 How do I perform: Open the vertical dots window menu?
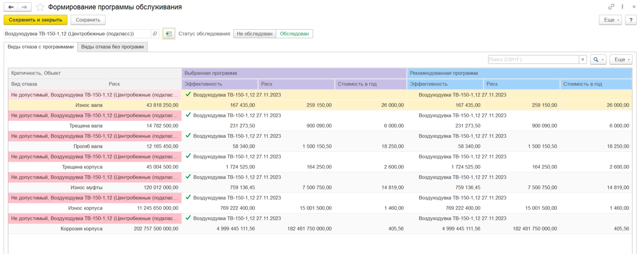[x=622, y=7]
